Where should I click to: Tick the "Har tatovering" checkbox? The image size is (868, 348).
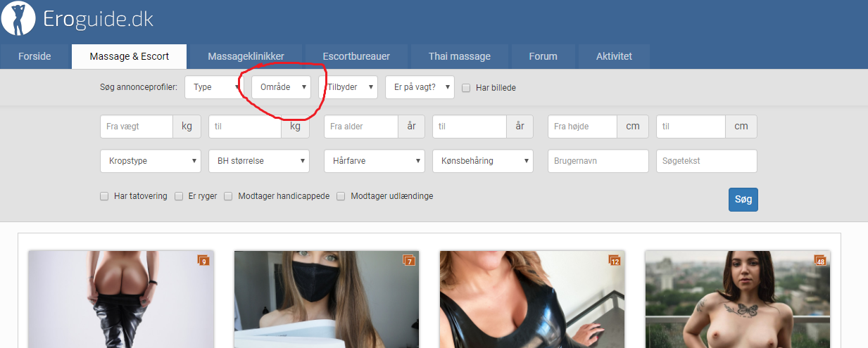(x=104, y=197)
